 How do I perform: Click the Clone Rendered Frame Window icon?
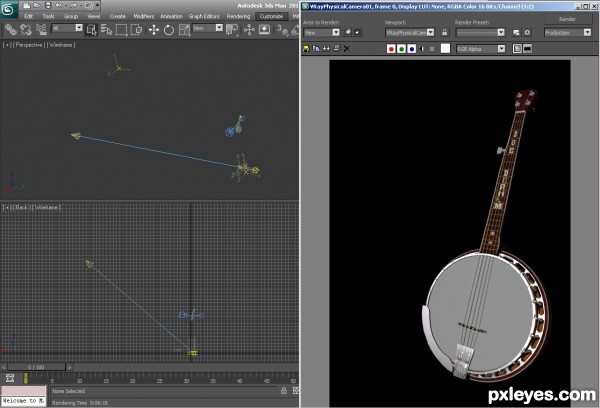(x=326, y=49)
